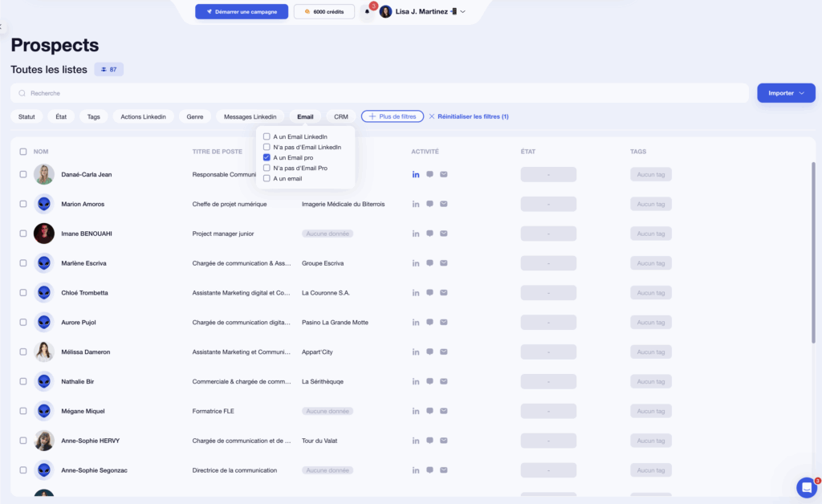
Task: Select the row checkbox for Chloé Trombetta
Action: (x=22, y=292)
